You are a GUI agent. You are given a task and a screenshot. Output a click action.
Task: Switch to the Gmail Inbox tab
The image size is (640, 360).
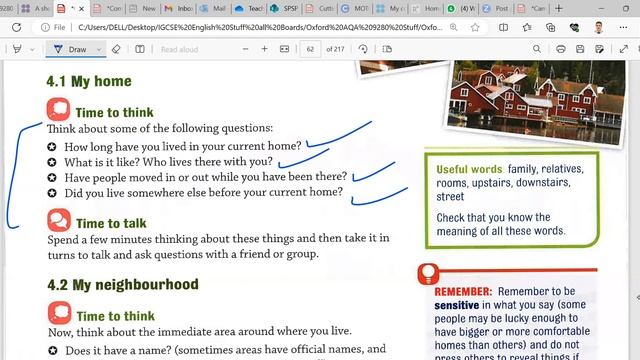coord(178,8)
